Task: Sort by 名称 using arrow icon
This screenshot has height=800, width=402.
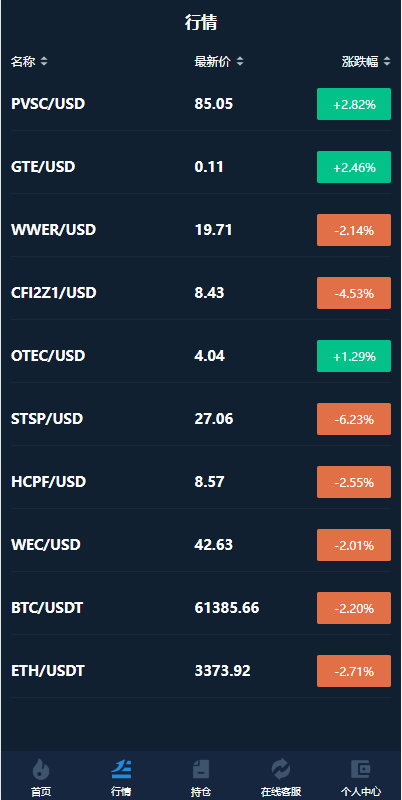Action: click(44, 62)
